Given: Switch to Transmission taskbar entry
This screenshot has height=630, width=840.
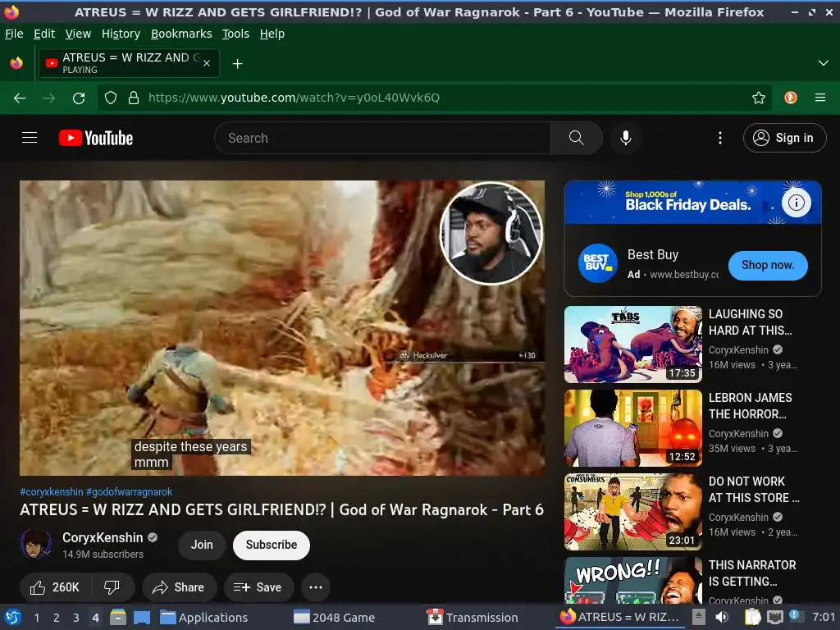Looking at the screenshot, I should 472,618.
